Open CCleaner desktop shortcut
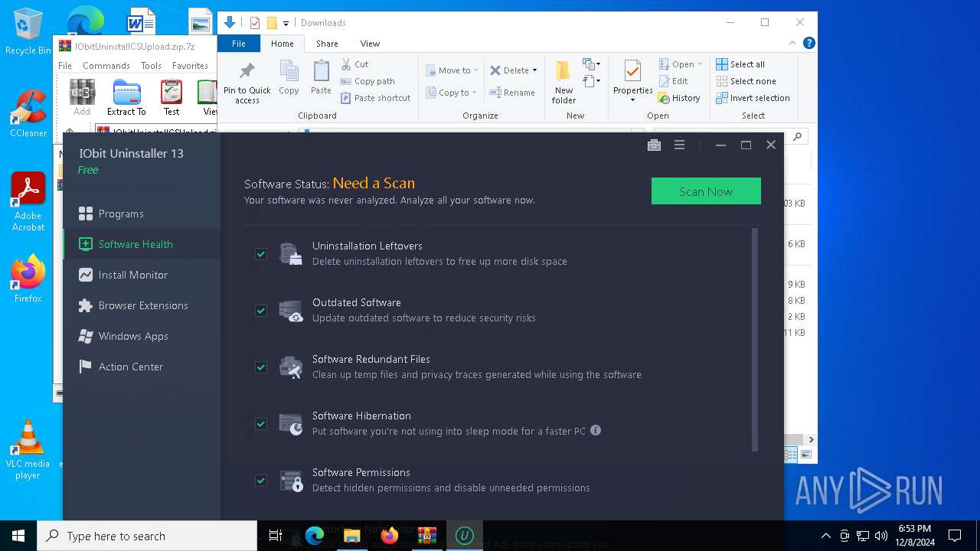The width and height of the screenshot is (980, 551). pyautogui.click(x=28, y=113)
